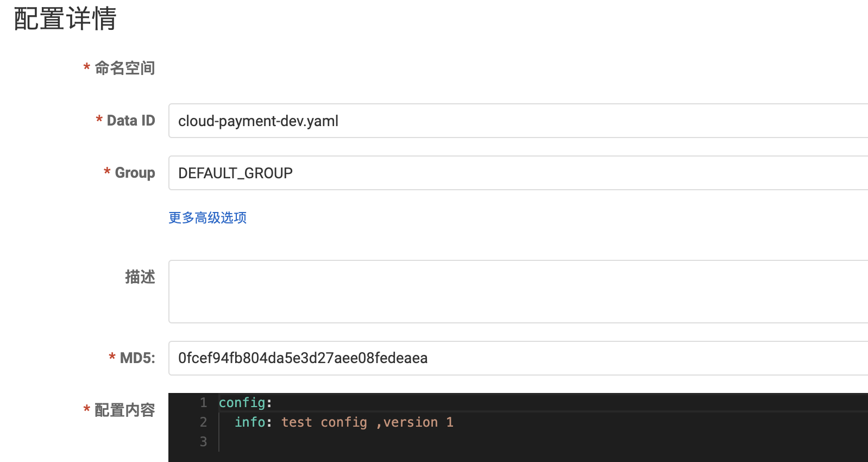The height and width of the screenshot is (462, 868).
Task: Click line 1 'config:' in editor
Action: coord(246,403)
